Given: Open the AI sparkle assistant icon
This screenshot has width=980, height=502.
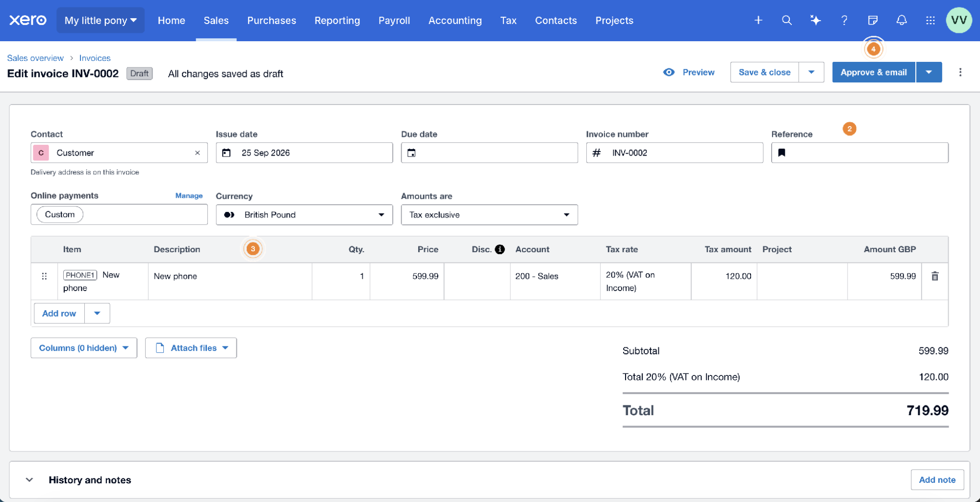Looking at the screenshot, I should point(815,20).
